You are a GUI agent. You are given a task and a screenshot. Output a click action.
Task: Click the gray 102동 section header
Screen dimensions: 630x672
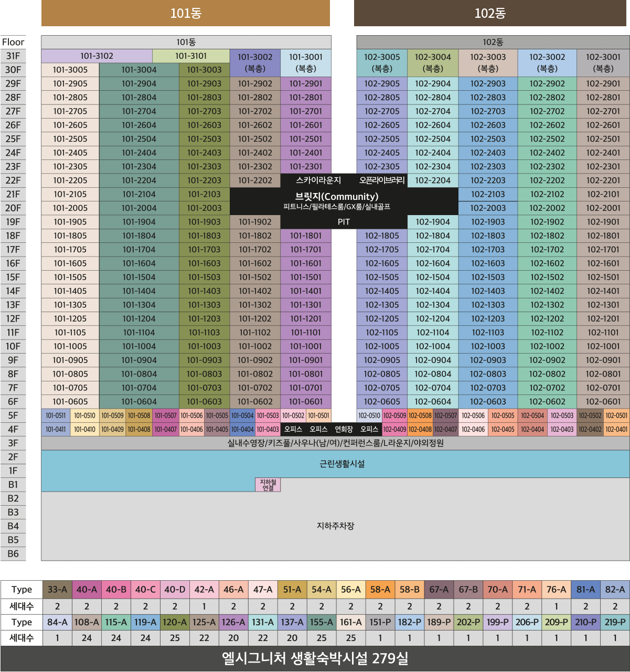(493, 42)
